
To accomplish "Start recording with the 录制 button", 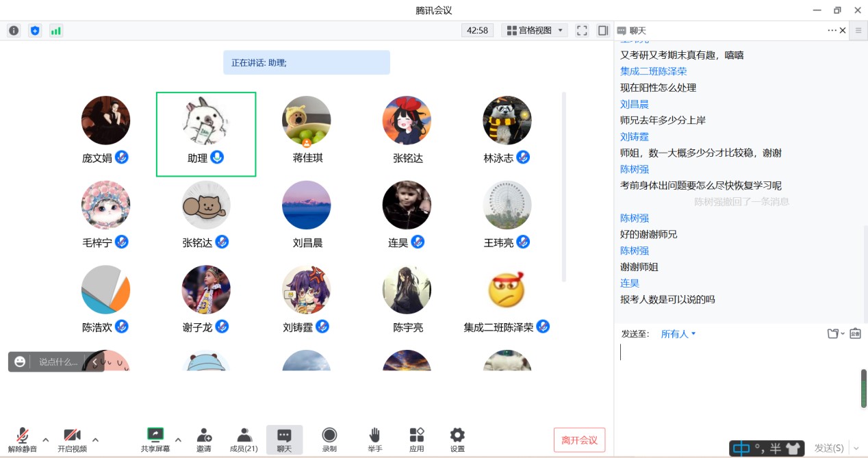I will point(329,440).
